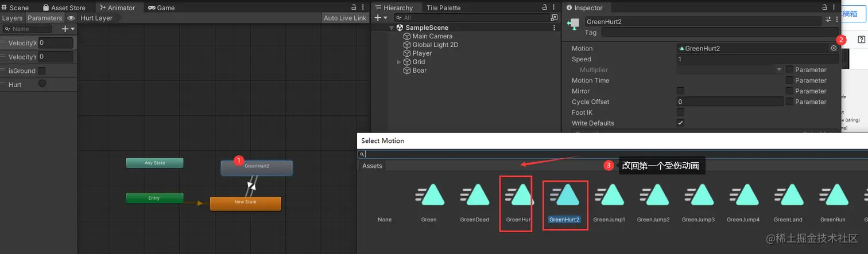Check the isGround parameter checkbox
868x254 pixels.
click(x=41, y=71)
